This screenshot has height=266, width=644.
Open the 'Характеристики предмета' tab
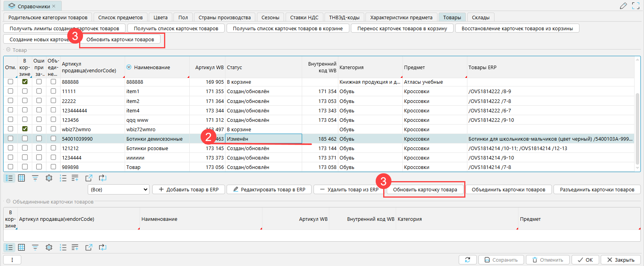(x=401, y=17)
